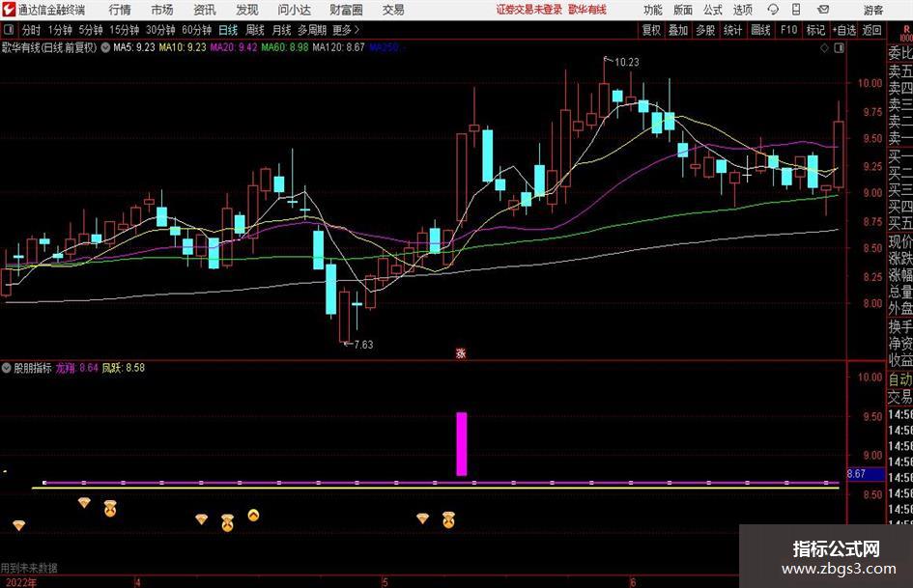Open the 公式 menu
The height and width of the screenshot is (588, 913).
click(713, 10)
